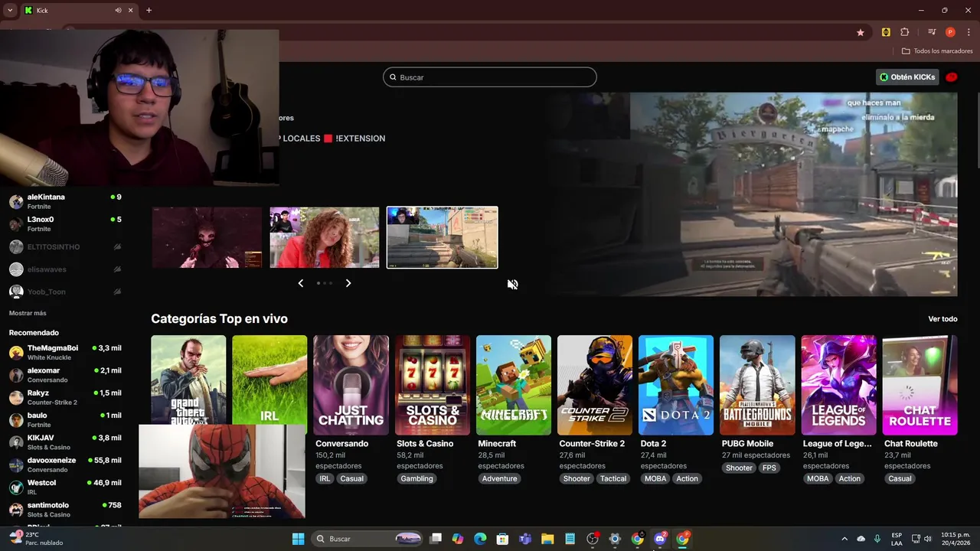The width and height of the screenshot is (980, 551).
Task: Open a new browser tab
Action: (x=149, y=10)
